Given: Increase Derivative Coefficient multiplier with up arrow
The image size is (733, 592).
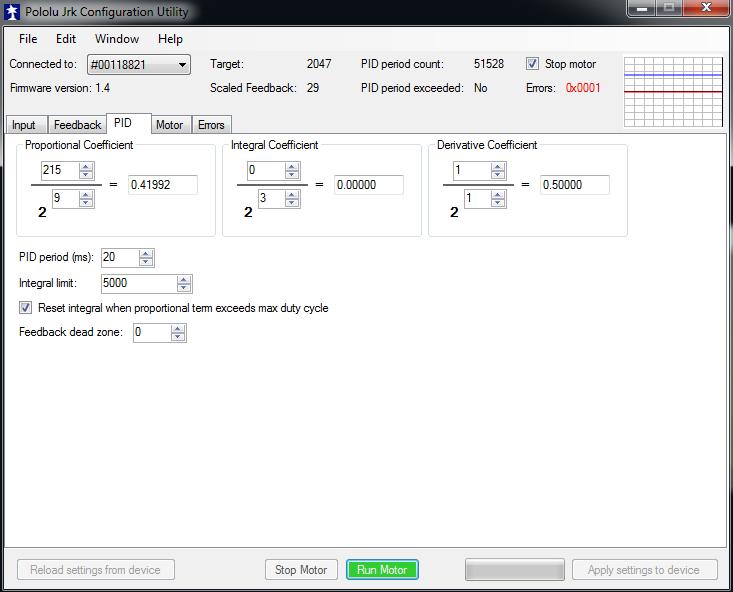Looking at the screenshot, I should point(498,166).
